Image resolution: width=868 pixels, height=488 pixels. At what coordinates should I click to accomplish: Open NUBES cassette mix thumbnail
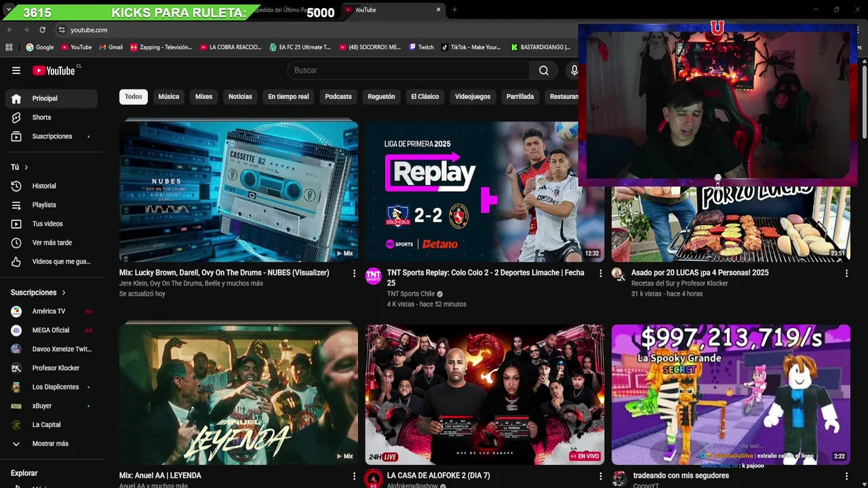click(239, 192)
